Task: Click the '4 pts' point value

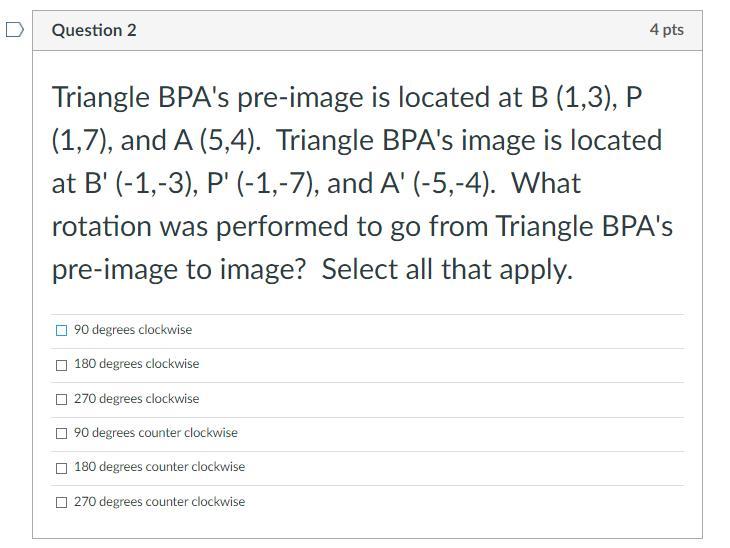Action: pyautogui.click(x=667, y=30)
